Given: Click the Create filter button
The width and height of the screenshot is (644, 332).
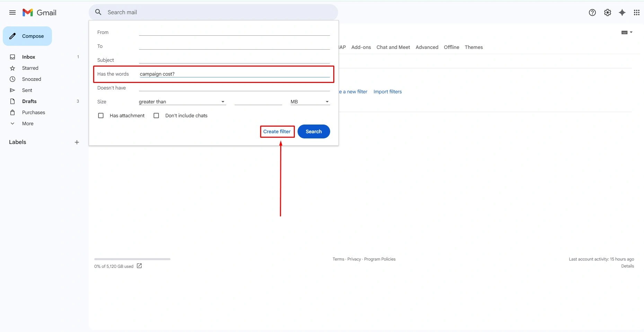Looking at the screenshot, I should (x=277, y=131).
